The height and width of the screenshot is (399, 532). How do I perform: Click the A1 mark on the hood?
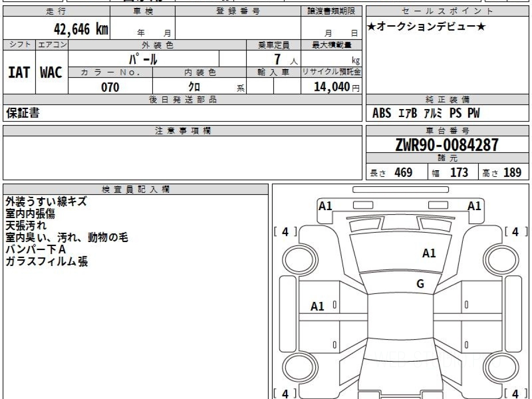[x=429, y=253]
